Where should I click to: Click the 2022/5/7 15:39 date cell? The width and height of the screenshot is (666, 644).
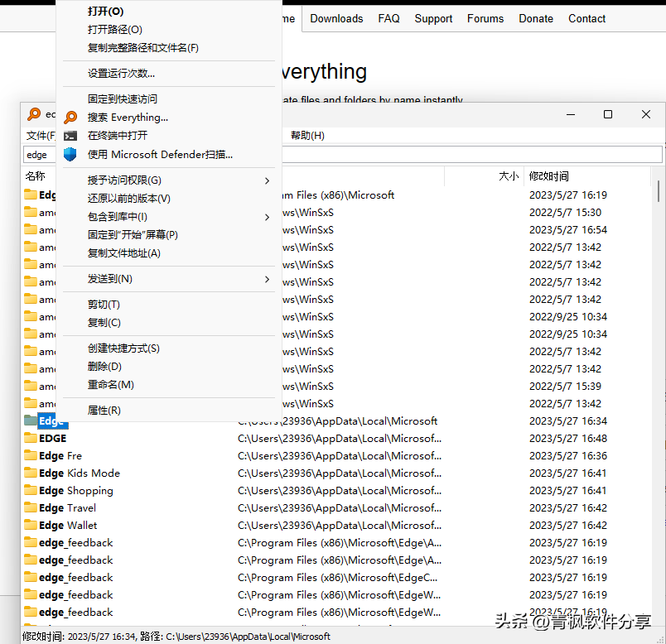coord(565,386)
